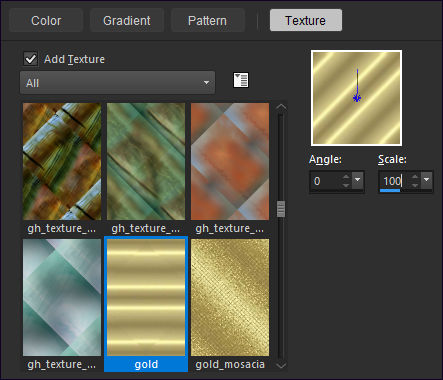Click the 'gold_mosacia' texture name label
Image resolution: width=443 pixels, height=380 pixels.
[230, 364]
